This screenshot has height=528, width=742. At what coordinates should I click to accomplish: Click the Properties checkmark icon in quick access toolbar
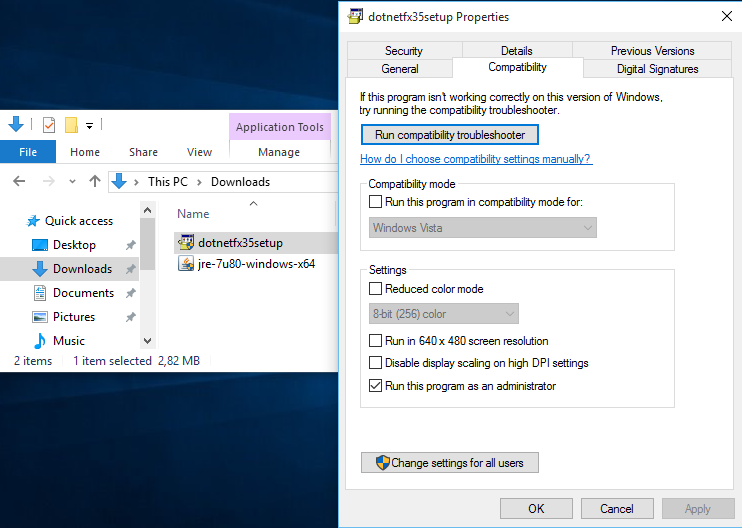[x=49, y=125]
